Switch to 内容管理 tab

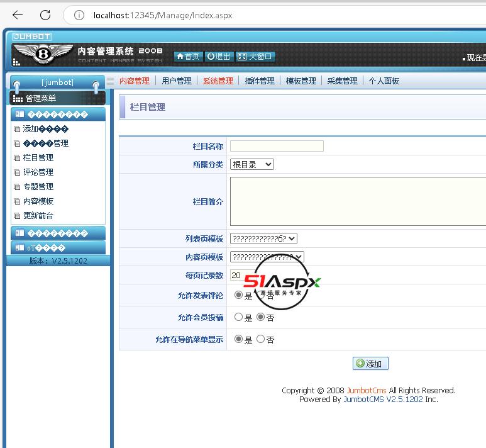(135, 81)
